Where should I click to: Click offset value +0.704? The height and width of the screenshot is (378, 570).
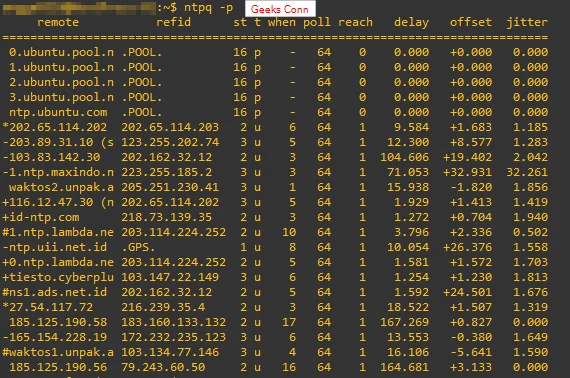(x=471, y=217)
